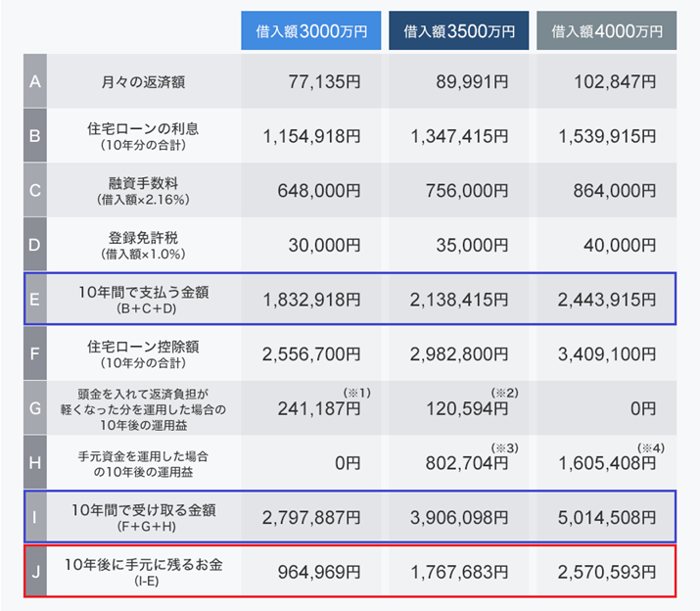Click the 融資手数料 row title

pyautogui.click(x=144, y=183)
